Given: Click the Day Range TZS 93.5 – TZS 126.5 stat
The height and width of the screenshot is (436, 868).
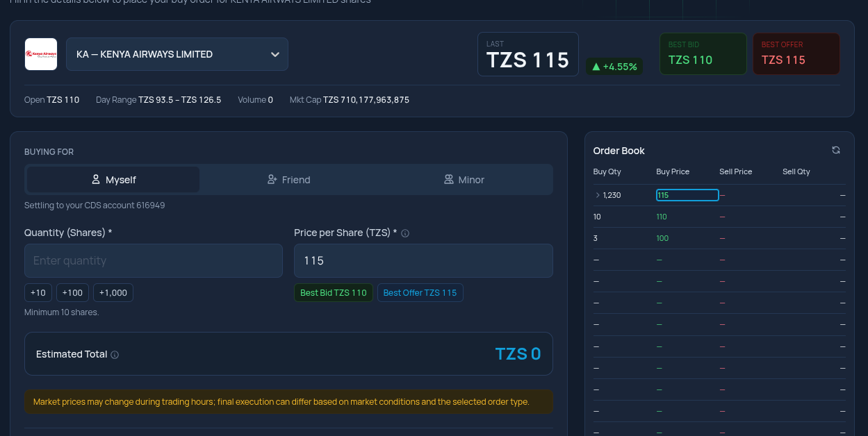Looking at the screenshot, I should [158, 100].
